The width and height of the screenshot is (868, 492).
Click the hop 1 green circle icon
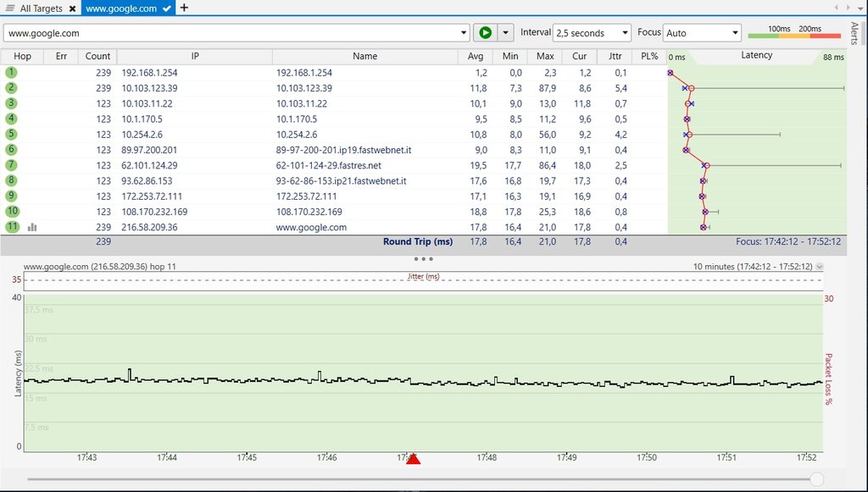coord(11,73)
